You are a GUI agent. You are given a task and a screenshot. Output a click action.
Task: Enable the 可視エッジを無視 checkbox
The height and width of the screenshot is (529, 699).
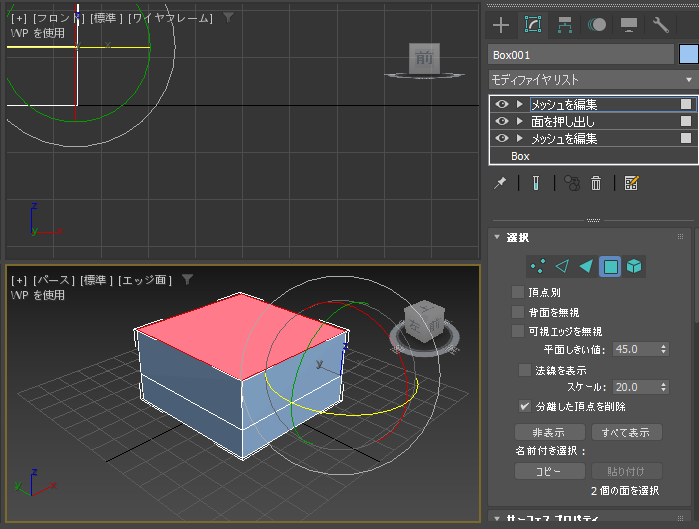518,331
